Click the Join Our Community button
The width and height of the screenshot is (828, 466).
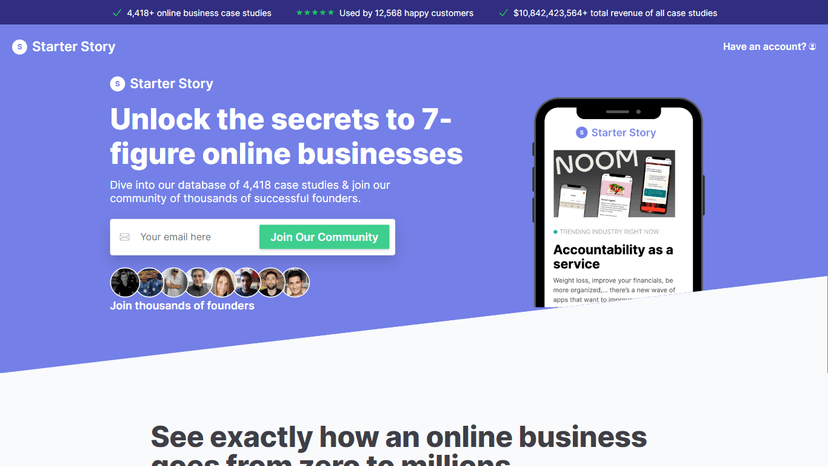(x=324, y=237)
